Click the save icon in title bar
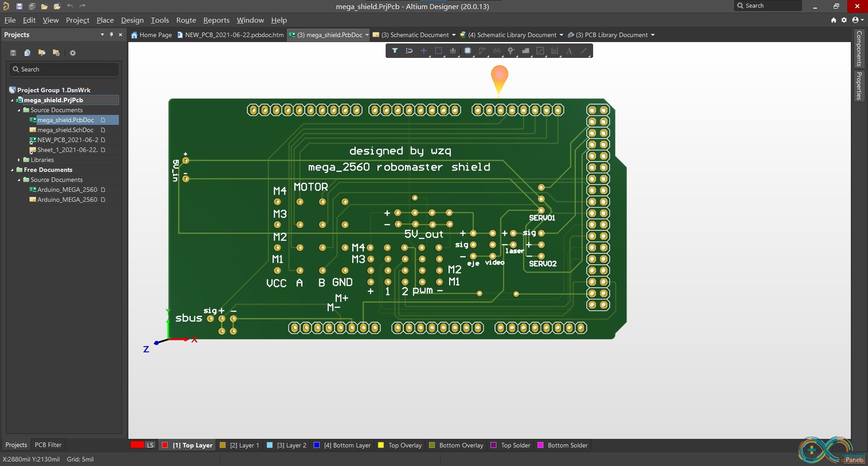 19,6
